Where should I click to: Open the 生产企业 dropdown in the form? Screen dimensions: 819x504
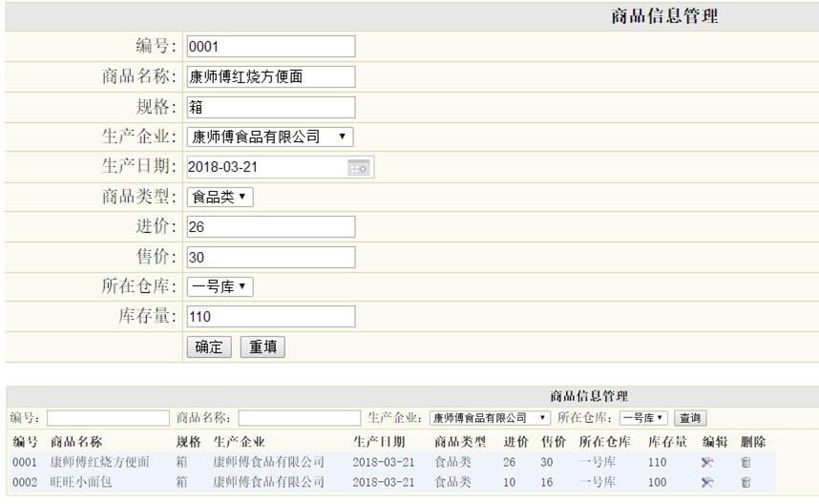[x=270, y=136]
